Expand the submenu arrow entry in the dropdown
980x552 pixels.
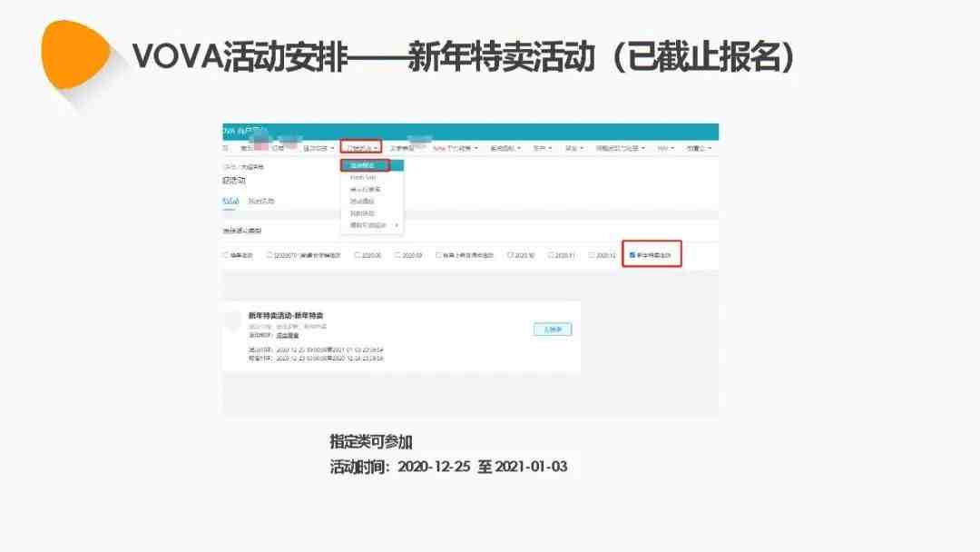372,225
